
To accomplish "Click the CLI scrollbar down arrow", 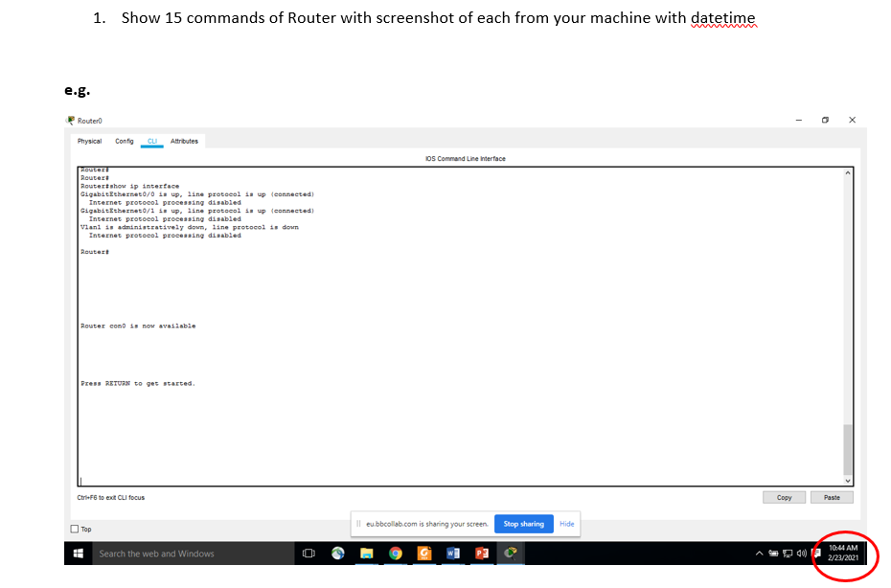I will (x=846, y=481).
